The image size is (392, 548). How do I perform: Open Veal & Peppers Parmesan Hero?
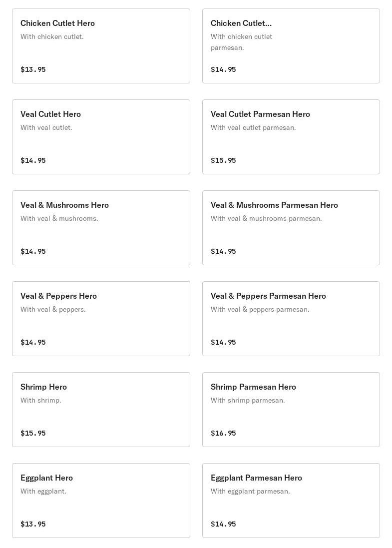291,319
